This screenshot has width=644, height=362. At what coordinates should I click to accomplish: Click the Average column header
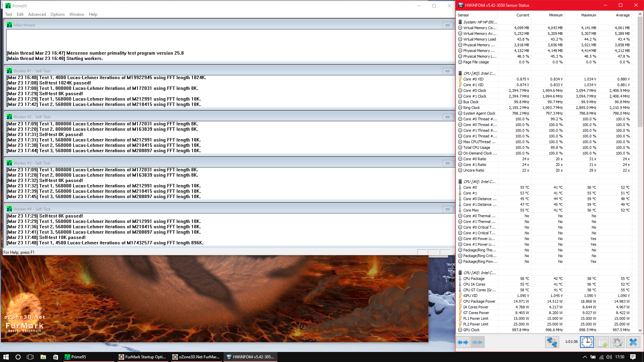point(615,15)
